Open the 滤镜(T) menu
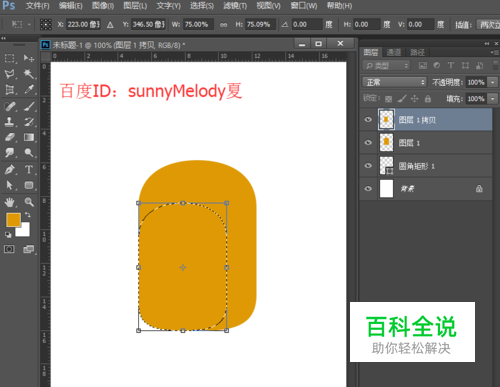 pos(235,6)
